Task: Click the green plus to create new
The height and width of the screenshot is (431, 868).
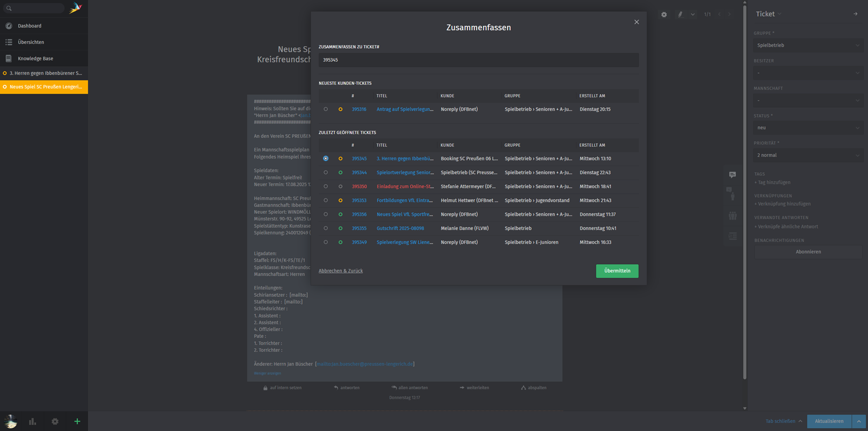Action: (77, 421)
